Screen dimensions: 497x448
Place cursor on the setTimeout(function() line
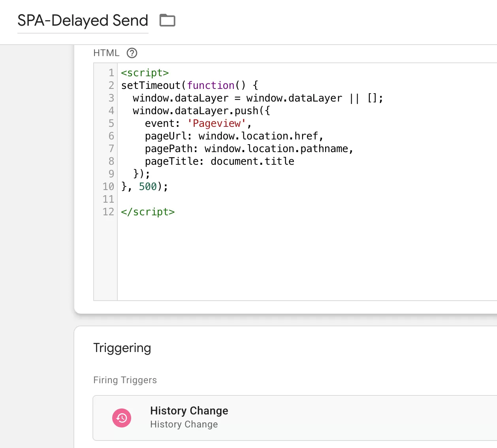pyautogui.click(x=190, y=85)
